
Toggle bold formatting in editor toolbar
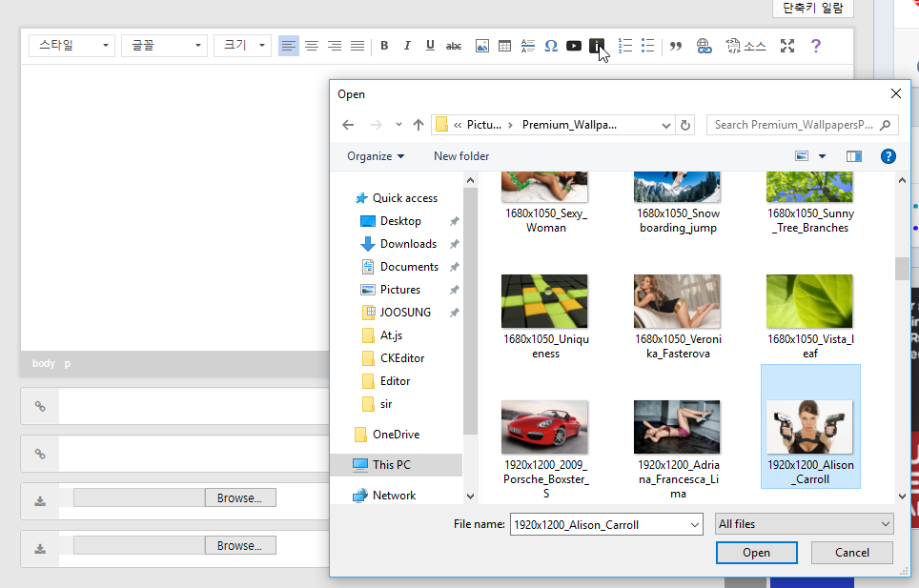coord(384,46)
